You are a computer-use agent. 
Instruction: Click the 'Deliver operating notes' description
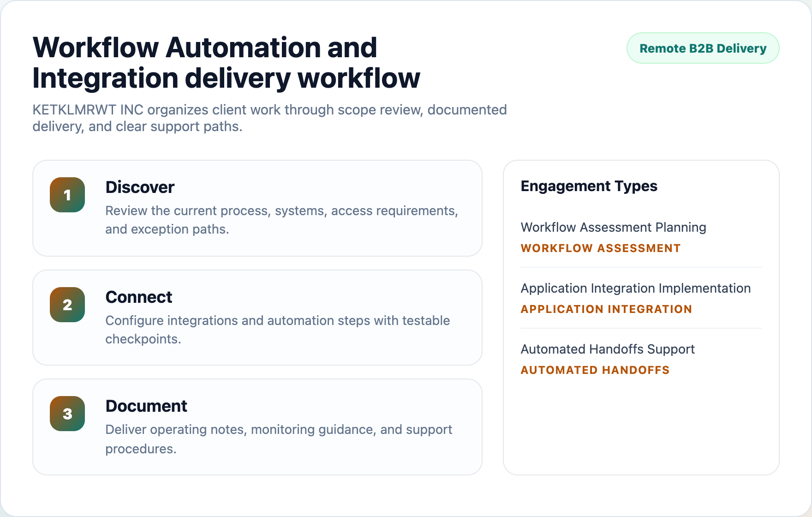(x=279, y=439)
